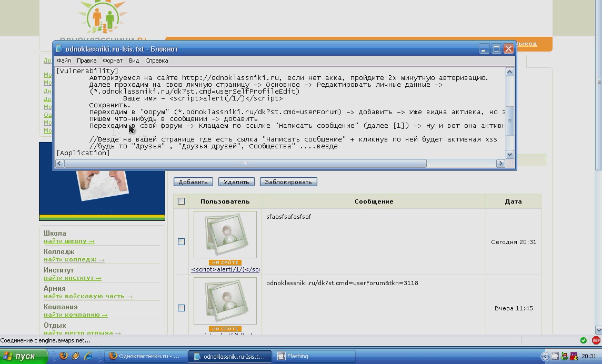This screenshot has height=364, width=602.
Task: Click the Сегодня 20:31 date cell
Action: pos(514,242)
